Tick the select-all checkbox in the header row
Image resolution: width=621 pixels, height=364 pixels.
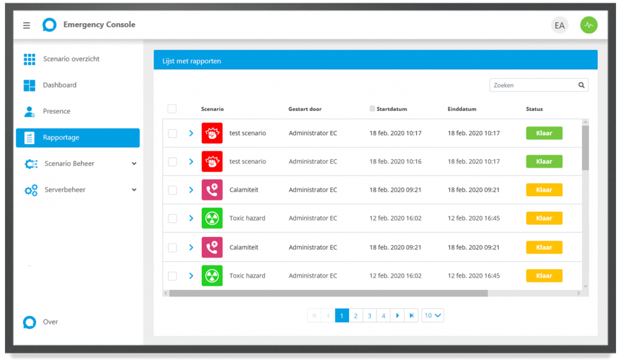pos(172,108)
